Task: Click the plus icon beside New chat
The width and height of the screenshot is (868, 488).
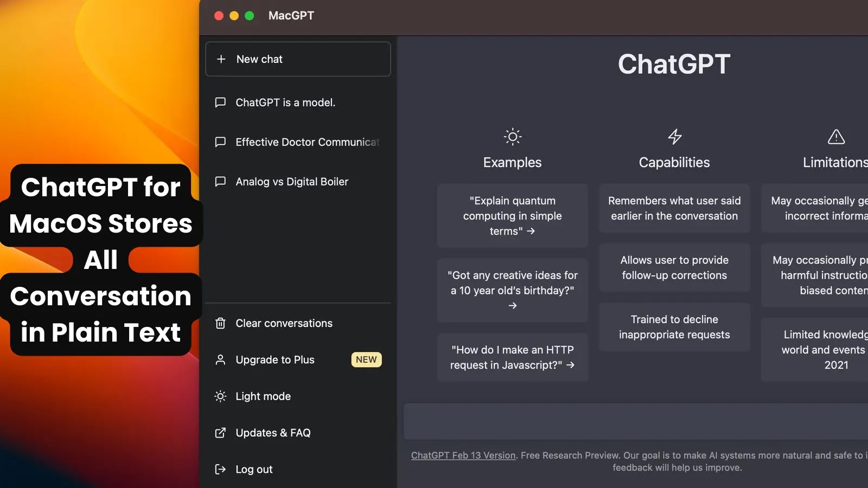Action: point(221,59)
